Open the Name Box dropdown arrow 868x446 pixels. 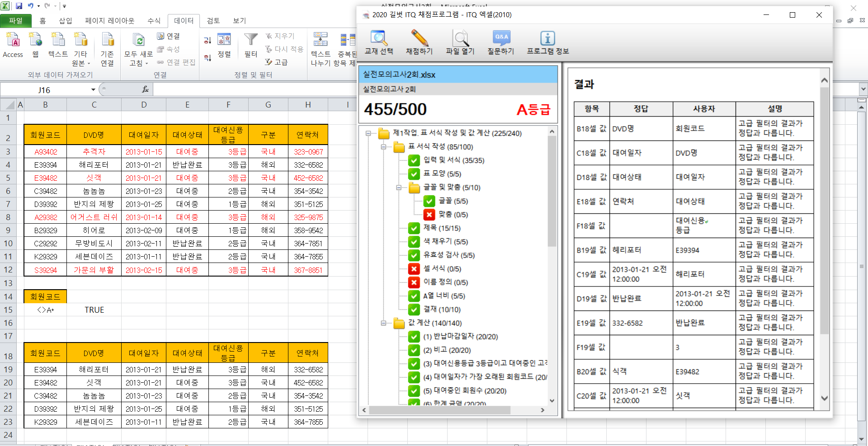[x=93, y=90]
